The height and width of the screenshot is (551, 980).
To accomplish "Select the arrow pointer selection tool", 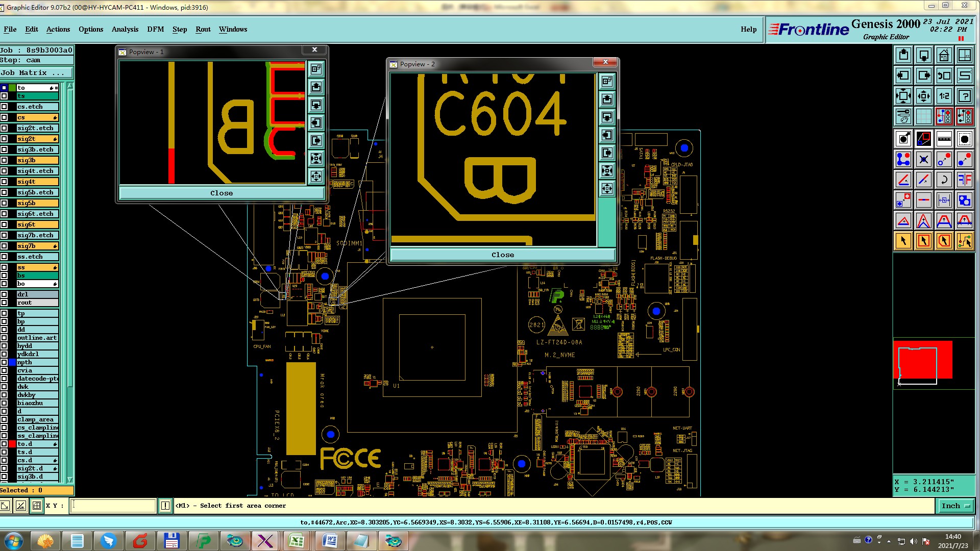I will pyautogui.click(x=903, y=241).
